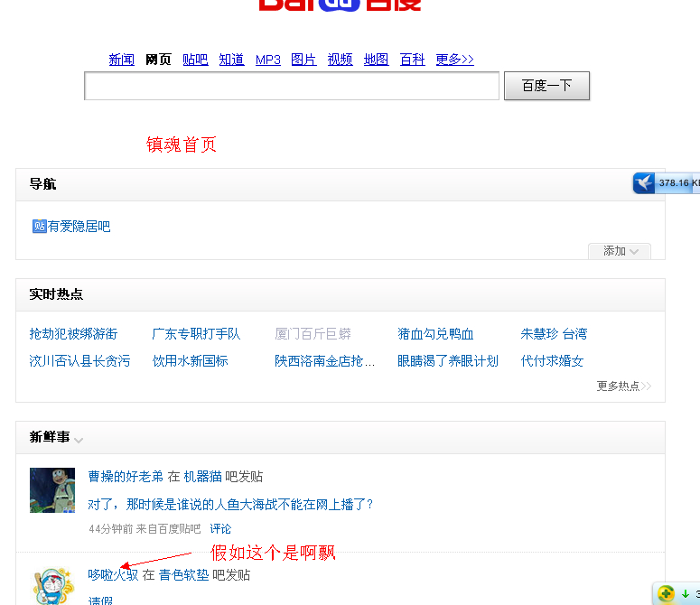This screenshot has width=700, height=605.
Task: Open user profile 哆啦火驭
Action: (113, 574)
